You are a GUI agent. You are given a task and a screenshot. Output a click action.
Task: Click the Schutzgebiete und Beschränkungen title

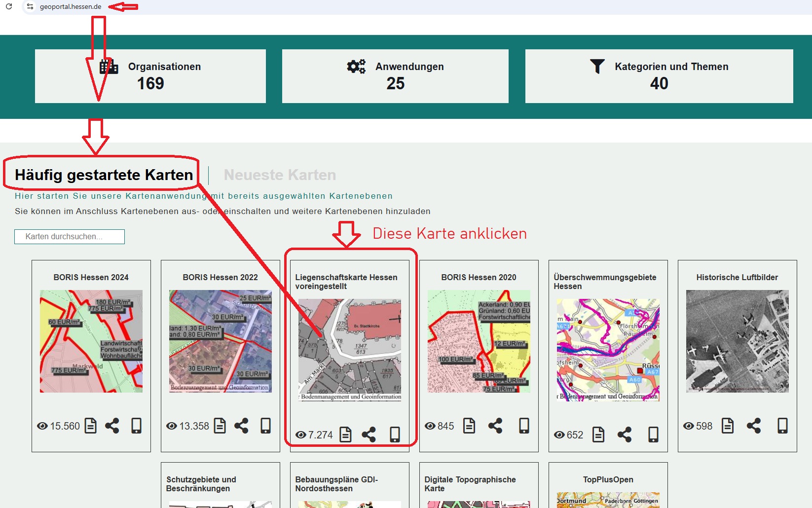tap(201, 484)
